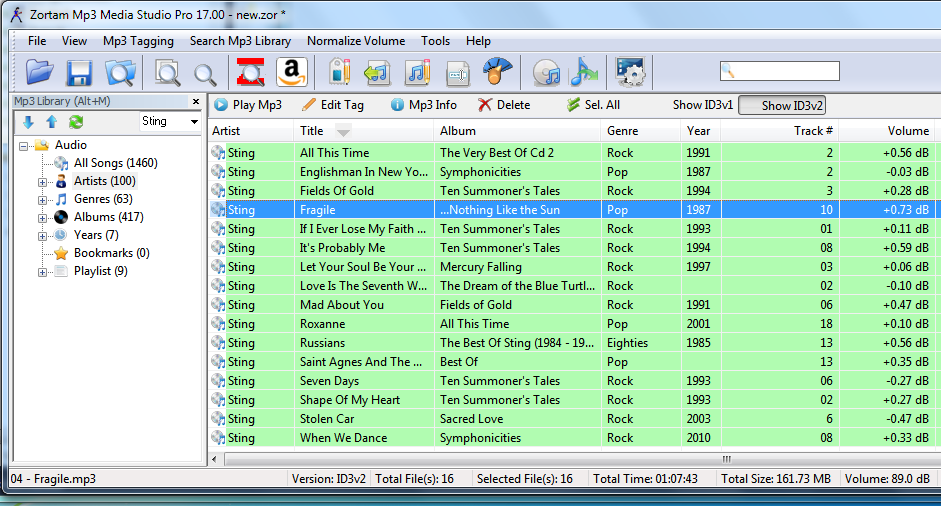Screen dimensions: 941x506
Task: Click the Years clock icon in tree
Action: click(x=61, y=235)
